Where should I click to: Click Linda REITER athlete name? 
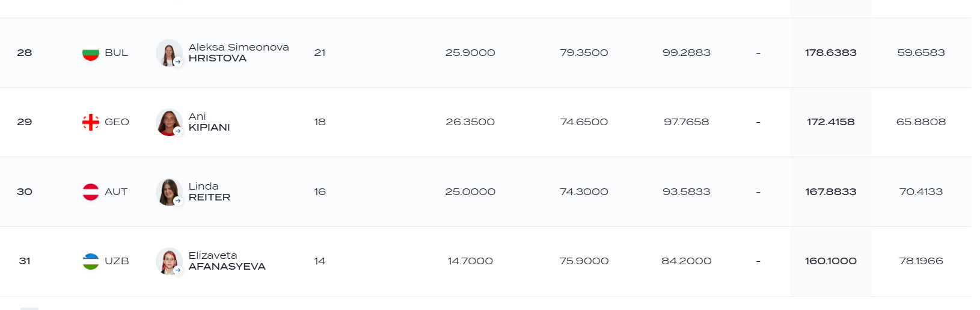tap(209, 191)
